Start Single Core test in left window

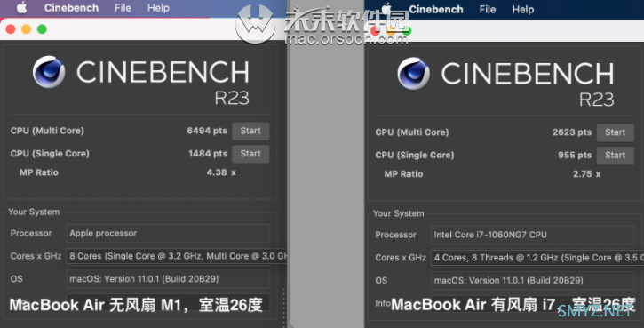pyautogui.click(x=250, y=154)
